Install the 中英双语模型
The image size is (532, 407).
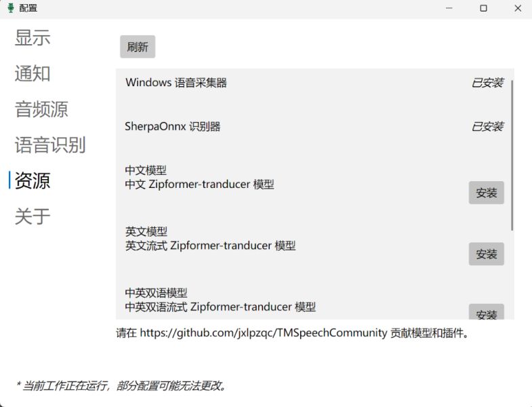coord(486,312)
